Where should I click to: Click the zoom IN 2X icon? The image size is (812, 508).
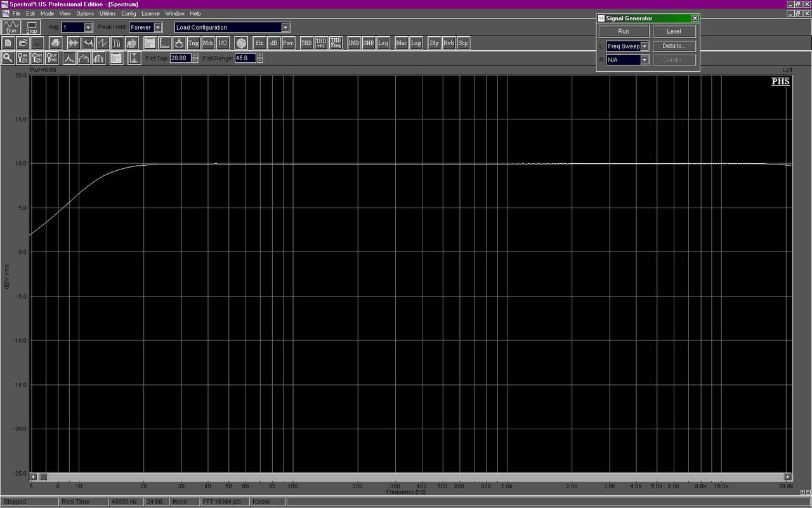(23, 58)
